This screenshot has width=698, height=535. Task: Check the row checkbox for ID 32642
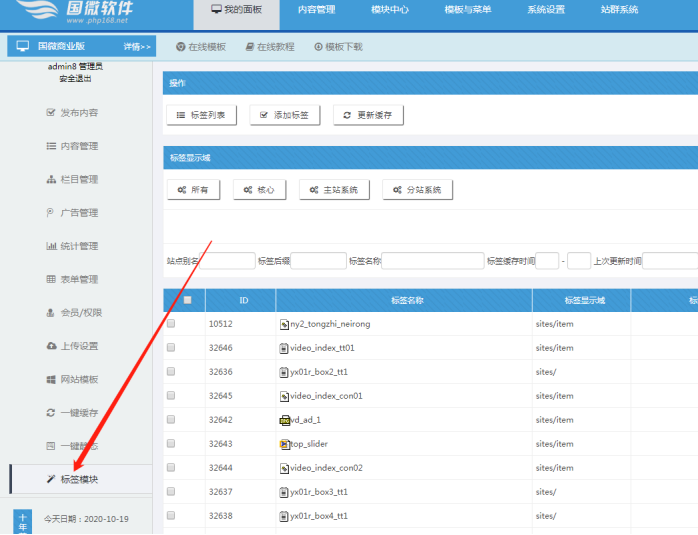click(171, 420)
